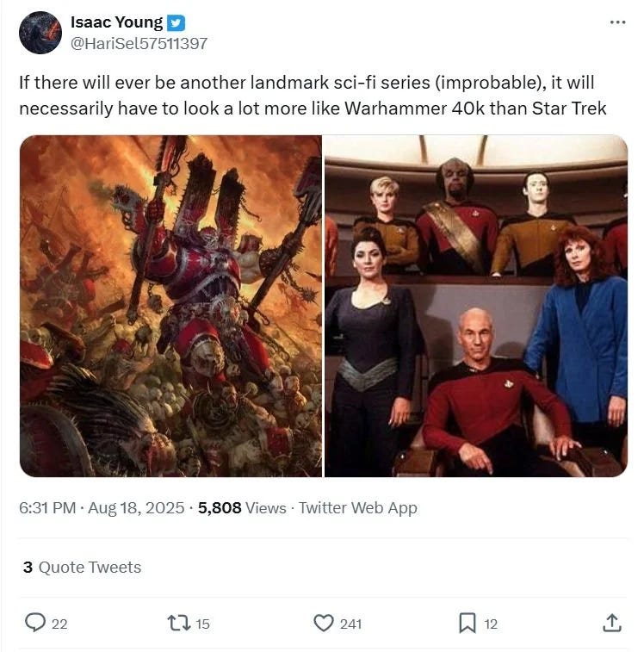Image resolution: width=644 pixels, height=652 pixels.
Task: Click the Twitter Web App source label
Action: (358, 507)
